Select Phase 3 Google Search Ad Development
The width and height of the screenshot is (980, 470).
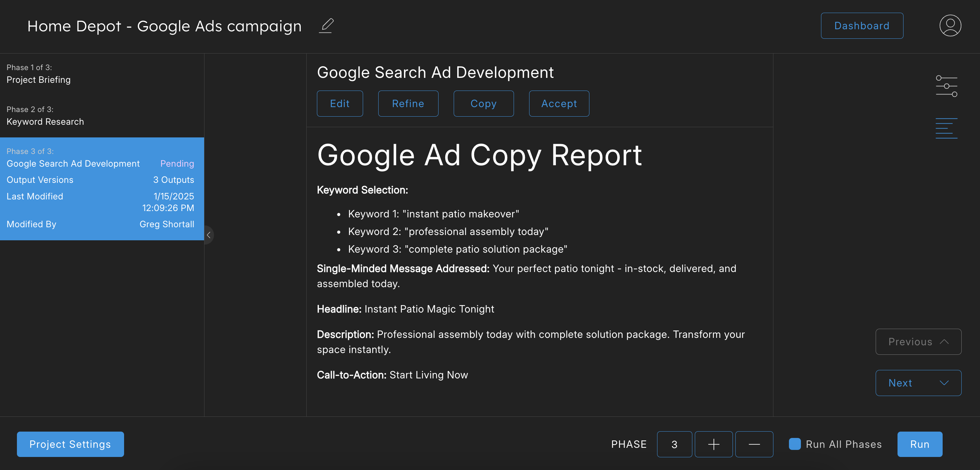[x=73, y=163]
